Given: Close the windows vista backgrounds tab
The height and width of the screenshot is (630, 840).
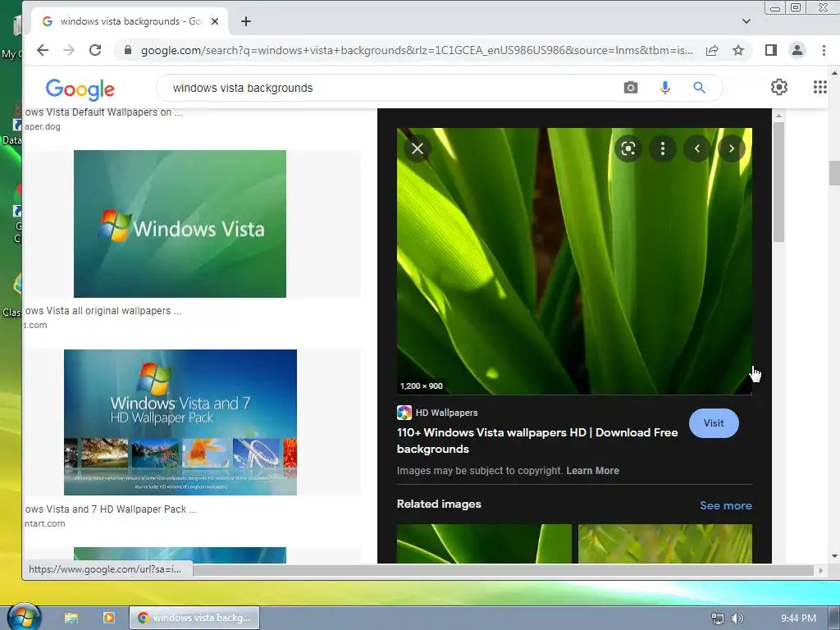Looking at the screenshot, I should 215,21.
